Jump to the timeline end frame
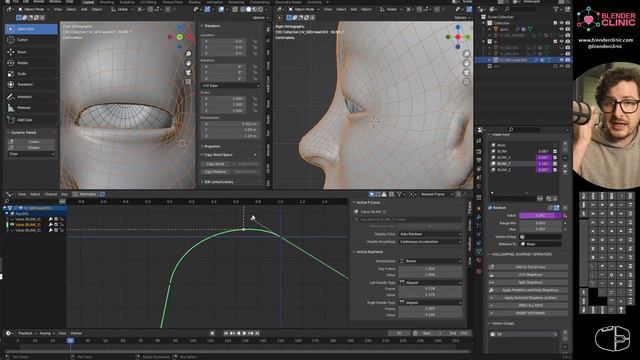 click(x=257, y=333)
